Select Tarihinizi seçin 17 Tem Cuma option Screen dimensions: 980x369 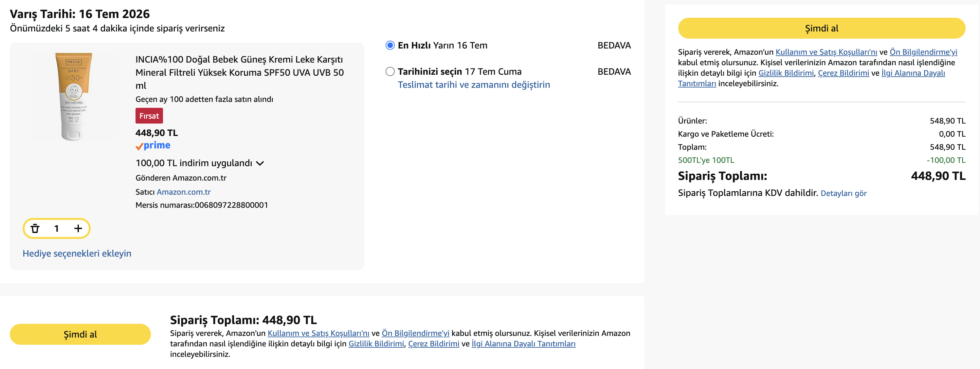[390, 71]
